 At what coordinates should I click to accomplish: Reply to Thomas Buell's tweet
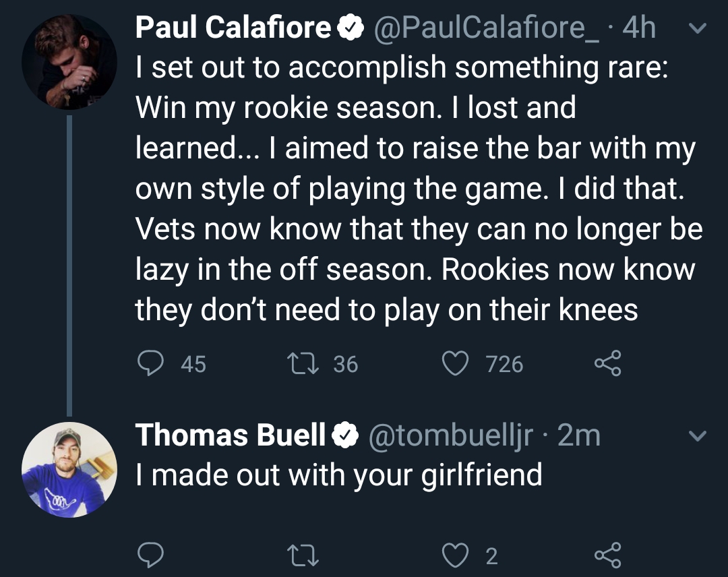pyautogui.click(x=150, y=555)
